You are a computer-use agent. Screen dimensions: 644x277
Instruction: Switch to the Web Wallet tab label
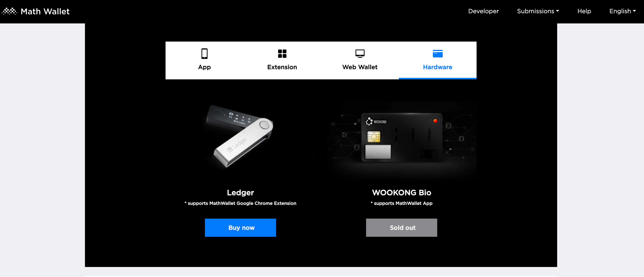[360, 67]
